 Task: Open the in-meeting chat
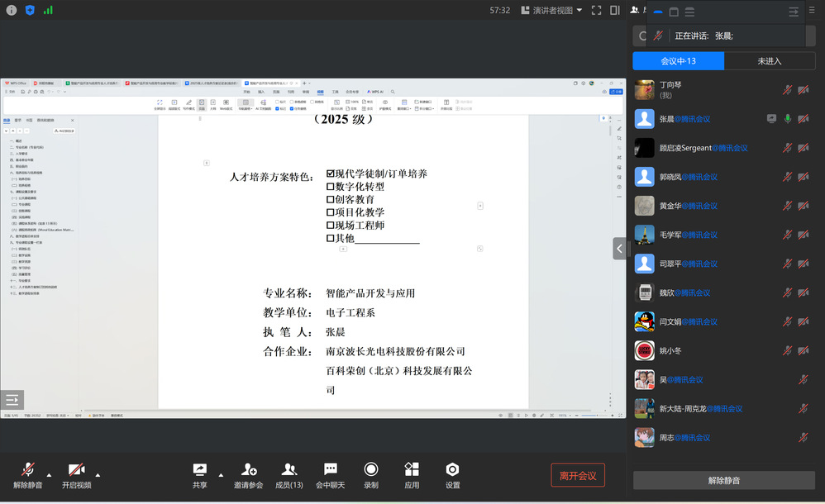[330, 470]
